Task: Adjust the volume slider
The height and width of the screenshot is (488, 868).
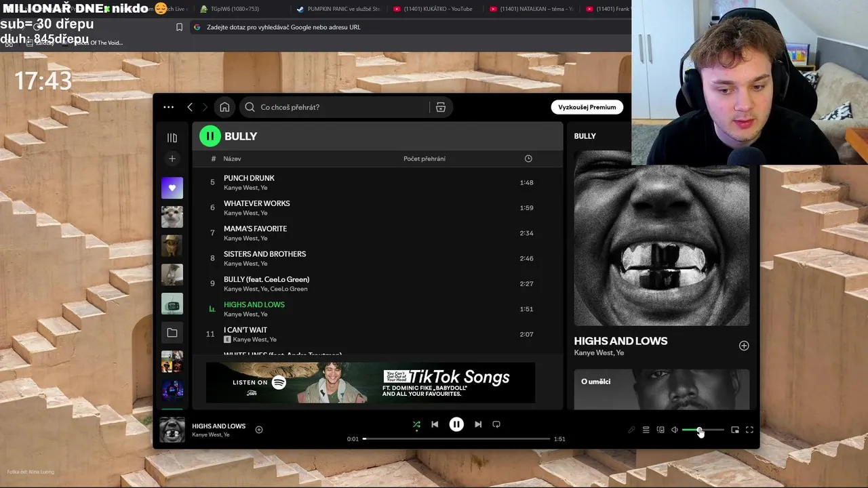Action: click(x=703, y=430)
